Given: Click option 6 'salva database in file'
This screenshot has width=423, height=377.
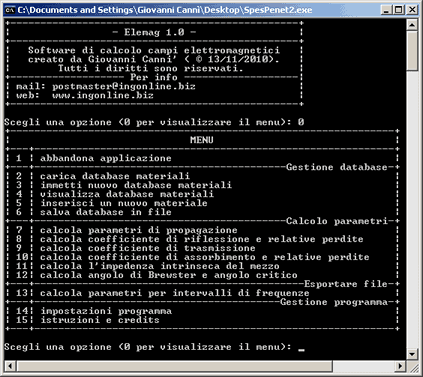Looking at the screenshot, I should pyautogui.click(x=106, y=212).
